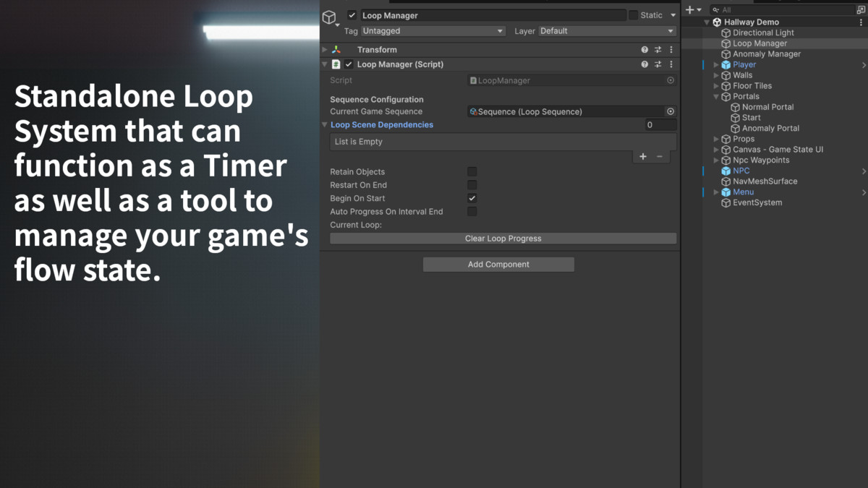Click the Current Game Sequence object field
The width and height of the screenshot is (868, 488).
click(566, 111)
